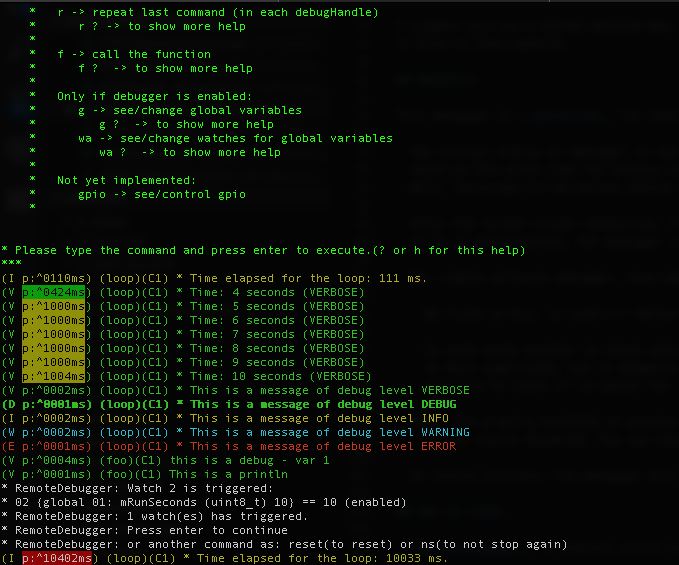The height and width of the screenshot is (565, 679).
Task: Select 'message of debug level INFO' line
Action: point(225,418)
